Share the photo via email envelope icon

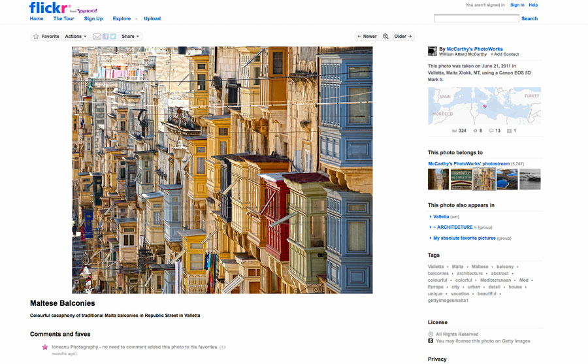pos(97,37)
